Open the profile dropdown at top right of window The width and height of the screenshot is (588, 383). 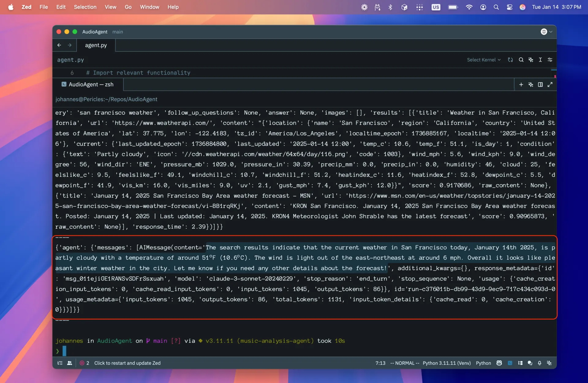(546, 32)
